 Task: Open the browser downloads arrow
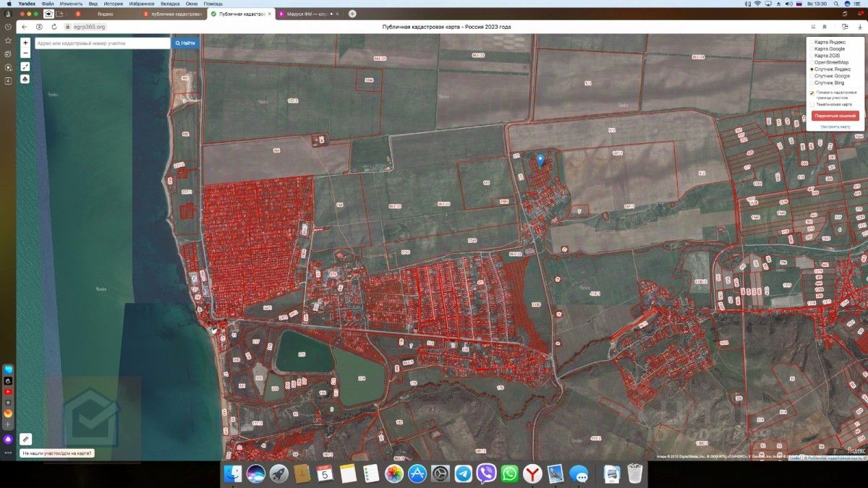point(859,27)
